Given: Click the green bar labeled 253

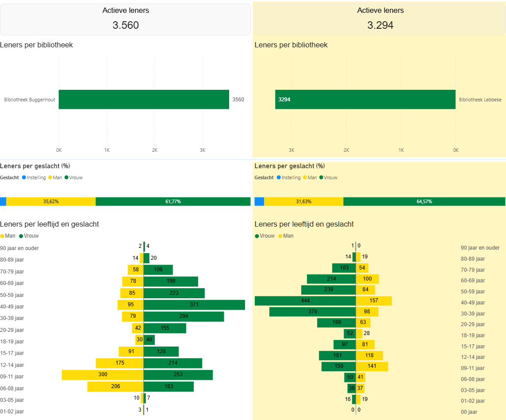Looking at the screenshot, I should pos(178,375).
